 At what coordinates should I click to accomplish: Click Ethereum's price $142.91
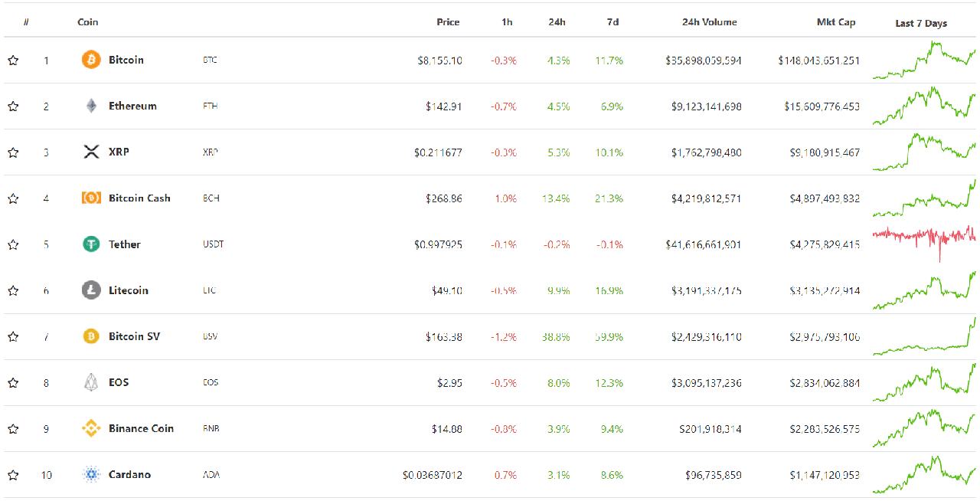pos(444,106)
